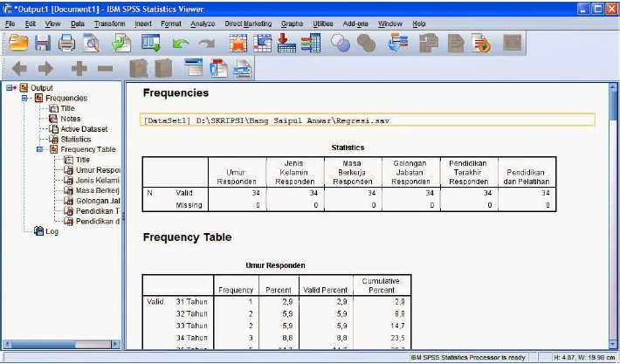Click the Collapse minus icon in outline toolbar
This screenshot has height=364, width=620.
click(x=105, y=69)
